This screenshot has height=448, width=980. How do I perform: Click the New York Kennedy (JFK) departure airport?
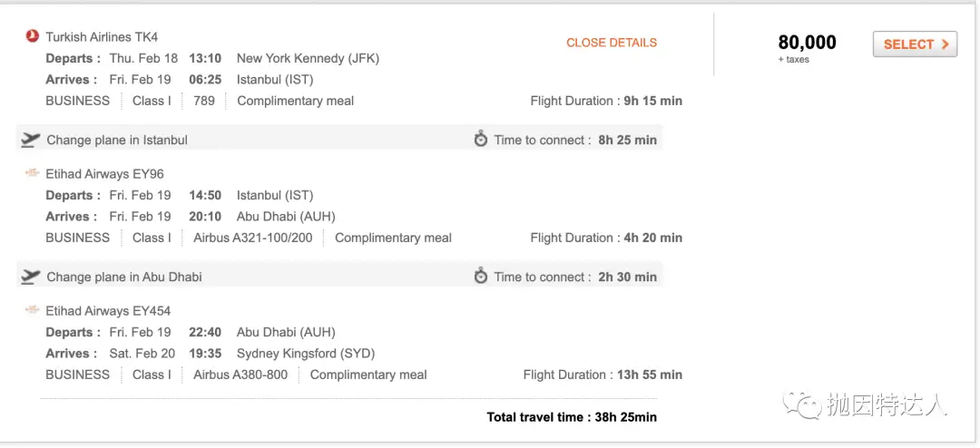tap(309, 59)
